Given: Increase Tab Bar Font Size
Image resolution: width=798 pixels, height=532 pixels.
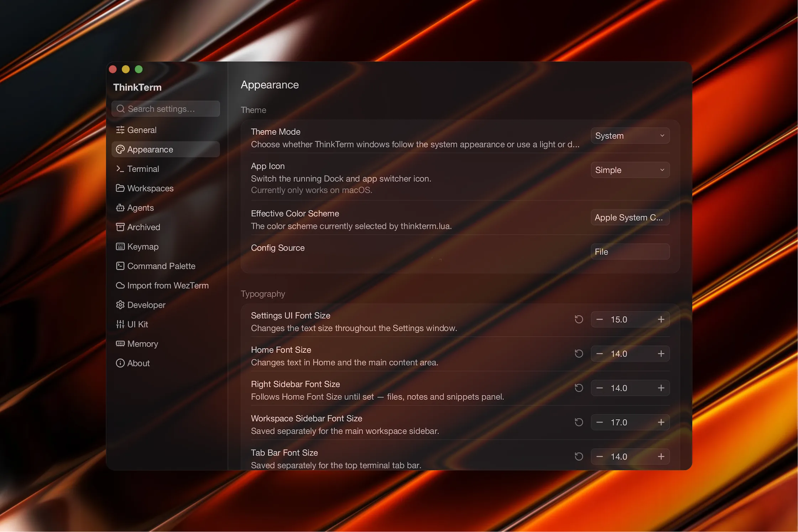Looking at the screenshot, I should tap(661, 457).
